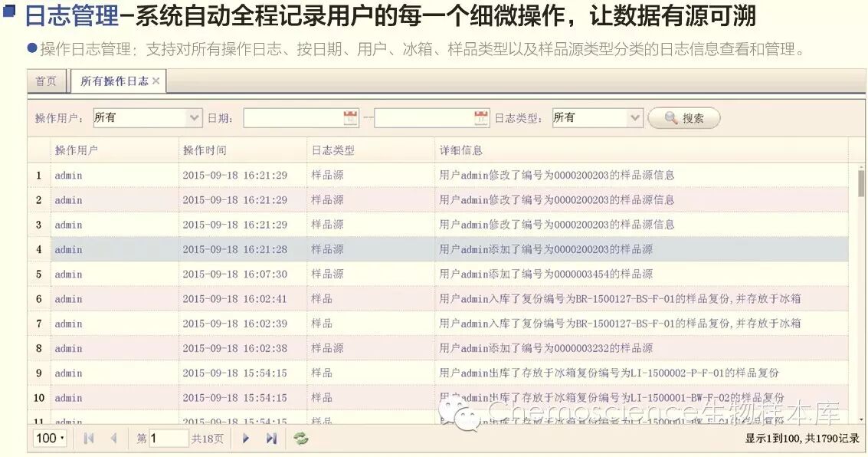Click timestamp 2015-09-18 16:07:30
The width and height of the screenshot is (868, 457).
(235, 275)
